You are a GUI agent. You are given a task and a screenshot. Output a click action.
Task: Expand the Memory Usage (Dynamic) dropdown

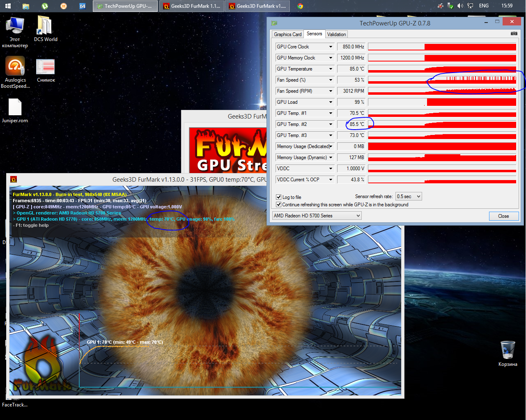tap(331, 157)
